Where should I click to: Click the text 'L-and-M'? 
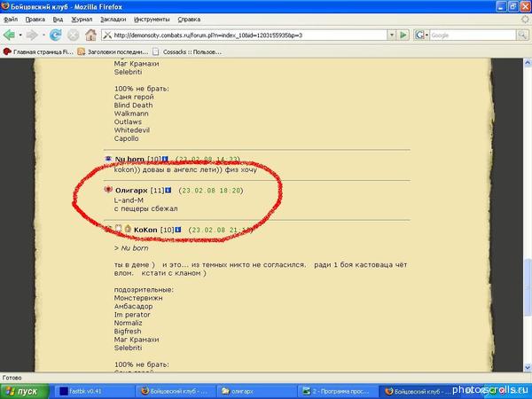129,200
